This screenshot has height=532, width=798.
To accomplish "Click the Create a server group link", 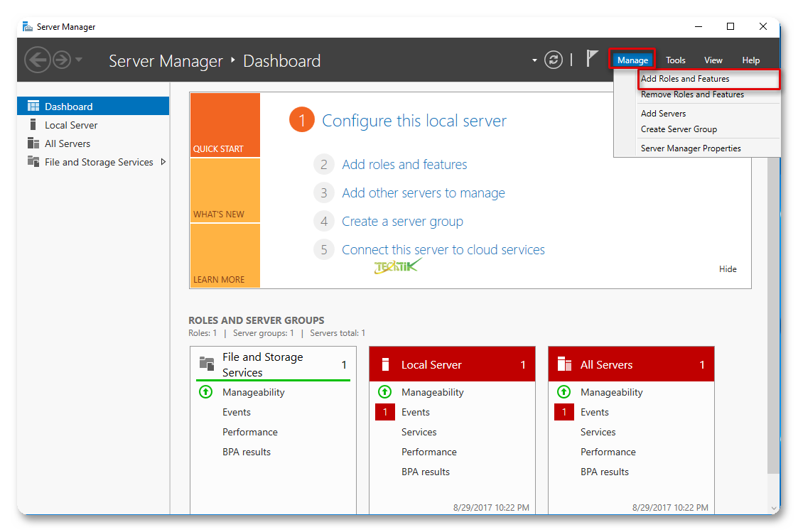I will pyautogui.click(x=402, y=222).
